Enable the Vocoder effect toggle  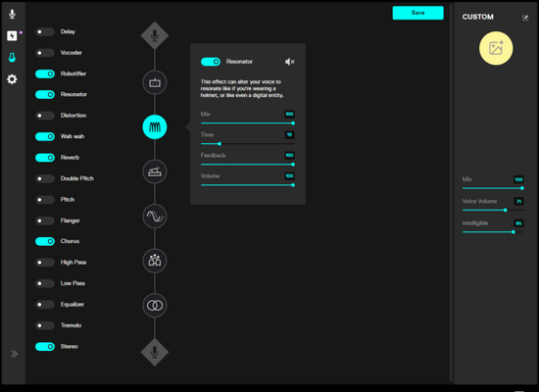pyautogui.click(x=45, y=53)
